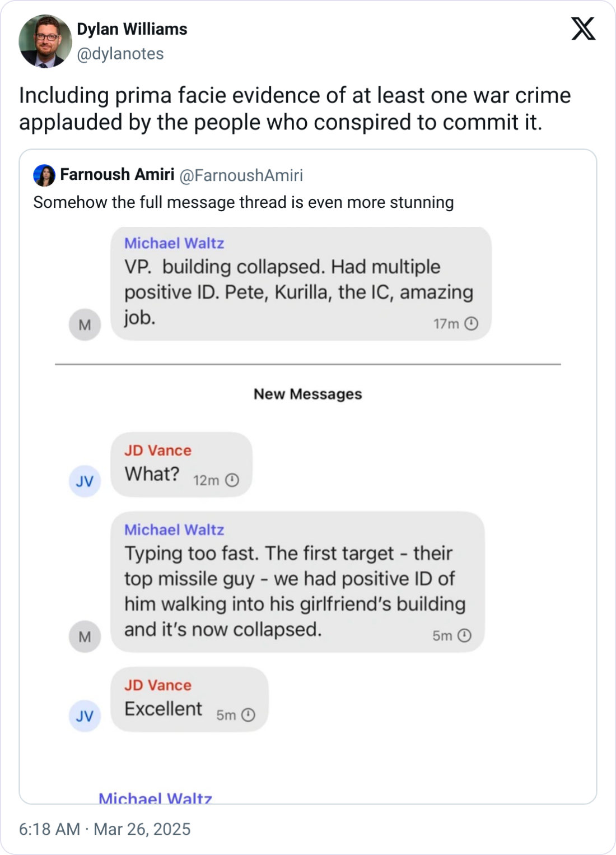The image size is (616, 855).
Task: Click the timer icon next to 12m
Action: (232, 480)
